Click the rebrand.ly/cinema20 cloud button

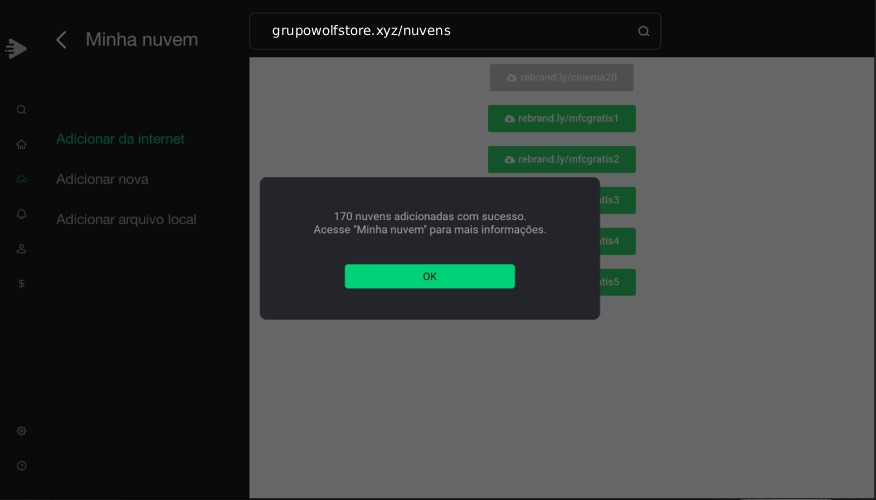[561, 77]
